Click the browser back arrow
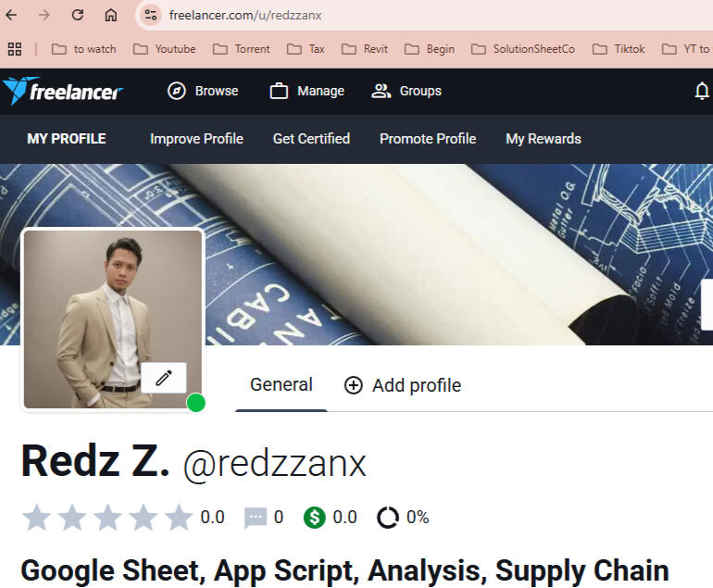 (x=11, y=15)
